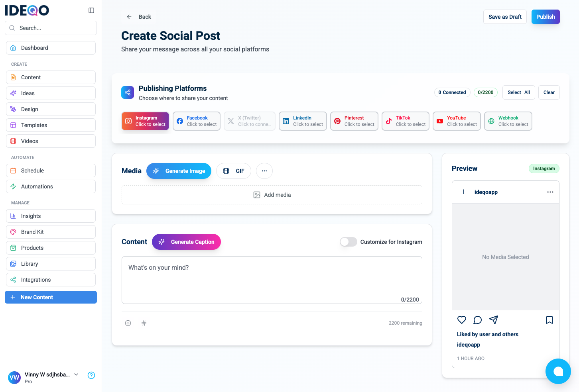This screenshot has height=392, width=579.
Task: Click the '0/2200' character count badge
Action: tap(486, 92)
